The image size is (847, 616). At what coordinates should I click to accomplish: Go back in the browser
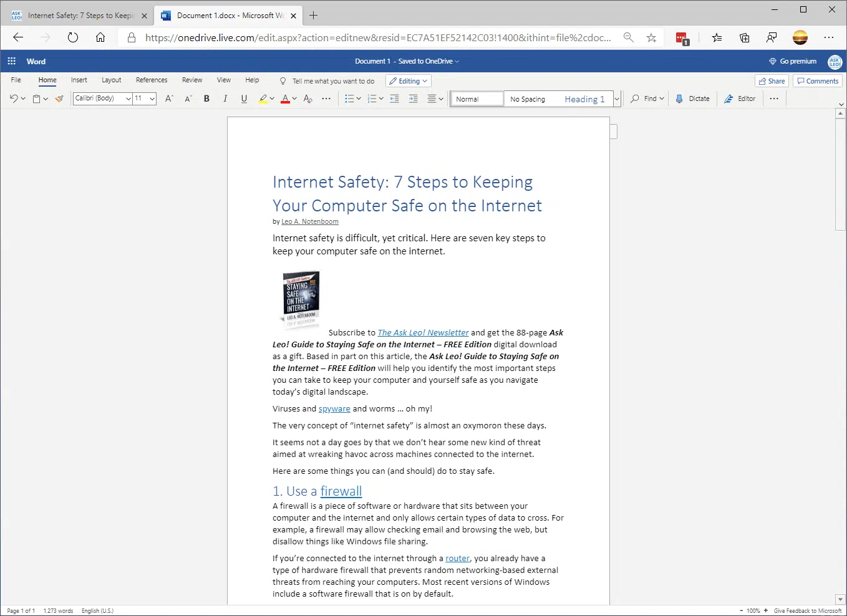click(18, 37)
